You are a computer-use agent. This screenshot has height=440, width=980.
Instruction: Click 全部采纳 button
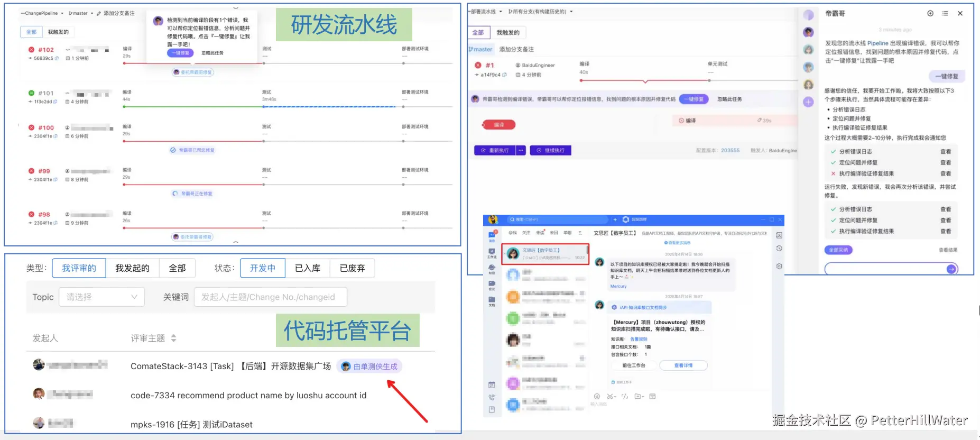[838, 250]
